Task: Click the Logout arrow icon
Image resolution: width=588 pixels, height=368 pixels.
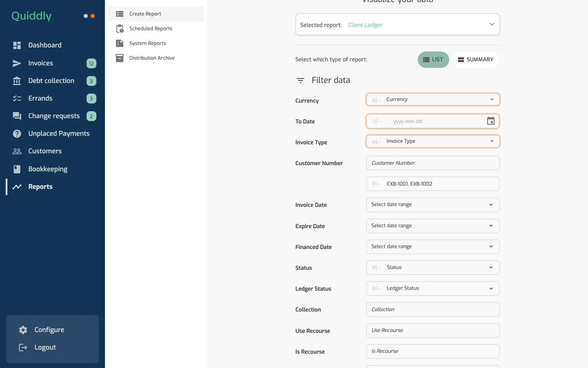Action: pos(23,348)
